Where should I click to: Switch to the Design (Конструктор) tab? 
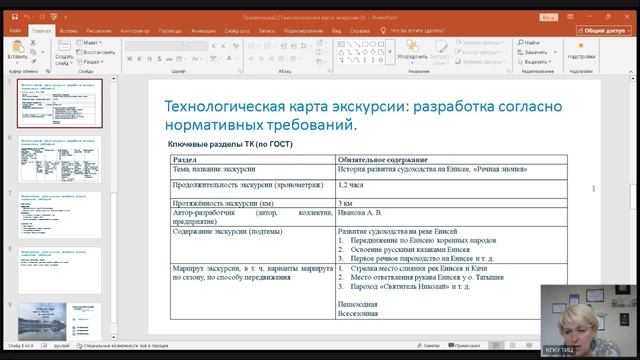tap(135, 31)
